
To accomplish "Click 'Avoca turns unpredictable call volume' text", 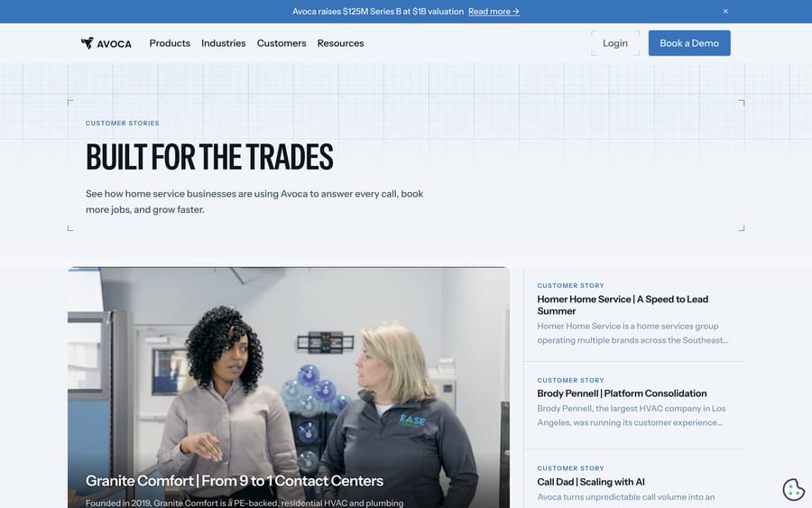I will coord(626,497).
